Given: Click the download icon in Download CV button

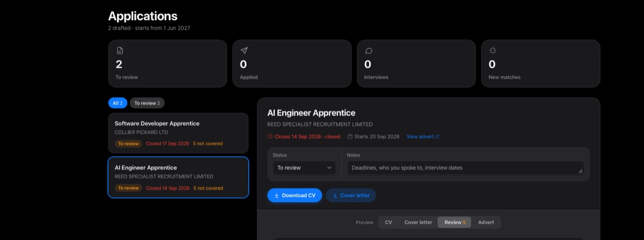Looking at the screenshot, I should click(277, 196).
